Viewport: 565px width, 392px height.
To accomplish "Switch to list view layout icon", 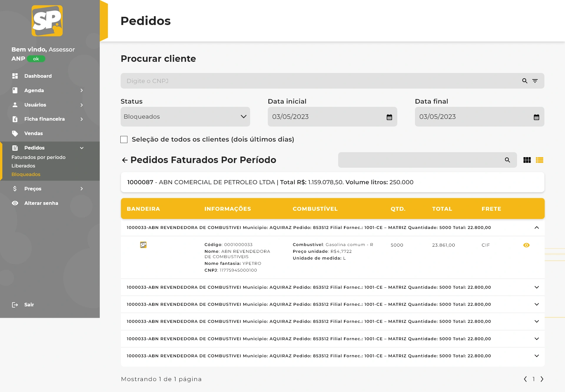I will point(539,160).
